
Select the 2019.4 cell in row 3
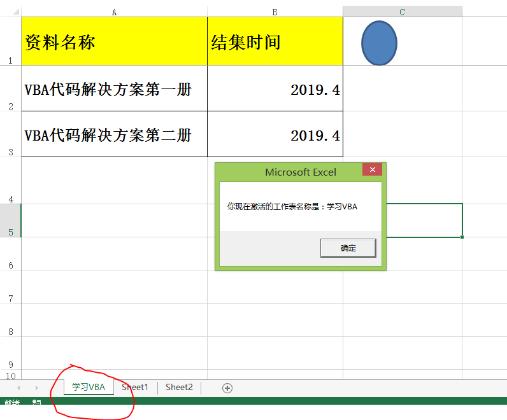(275, 134)
